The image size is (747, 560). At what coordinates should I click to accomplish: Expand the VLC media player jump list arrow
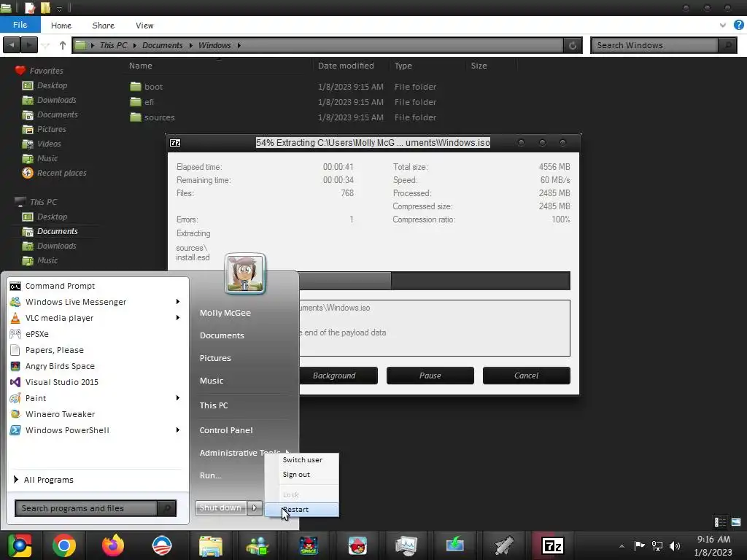[178, 318]
